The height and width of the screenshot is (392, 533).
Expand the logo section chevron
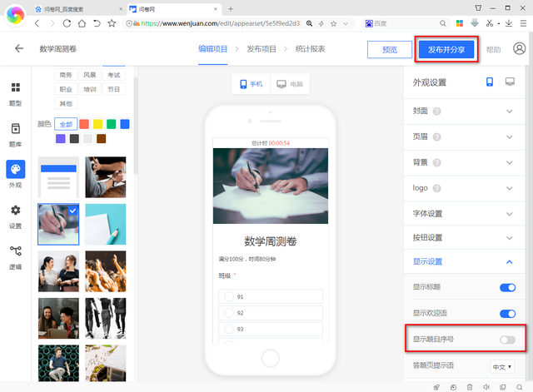tap(509, 188)
